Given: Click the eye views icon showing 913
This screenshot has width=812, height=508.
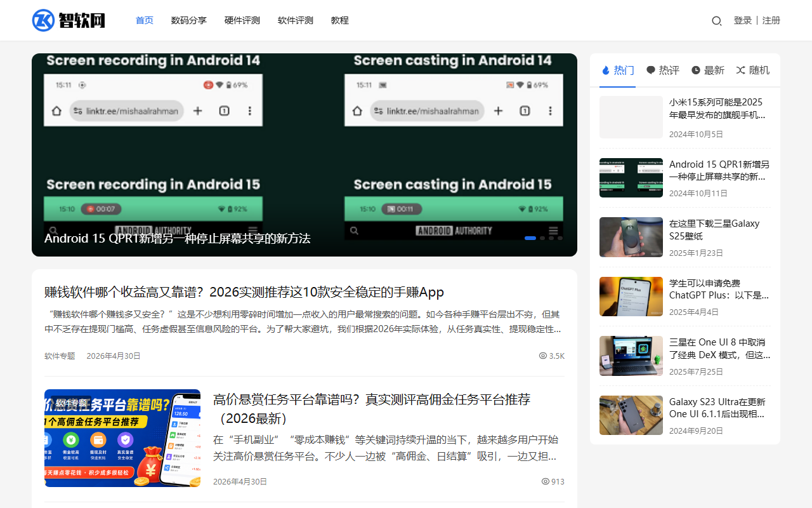Looking at the screenshot, I should pyautogui.click(x=546, y=481).
